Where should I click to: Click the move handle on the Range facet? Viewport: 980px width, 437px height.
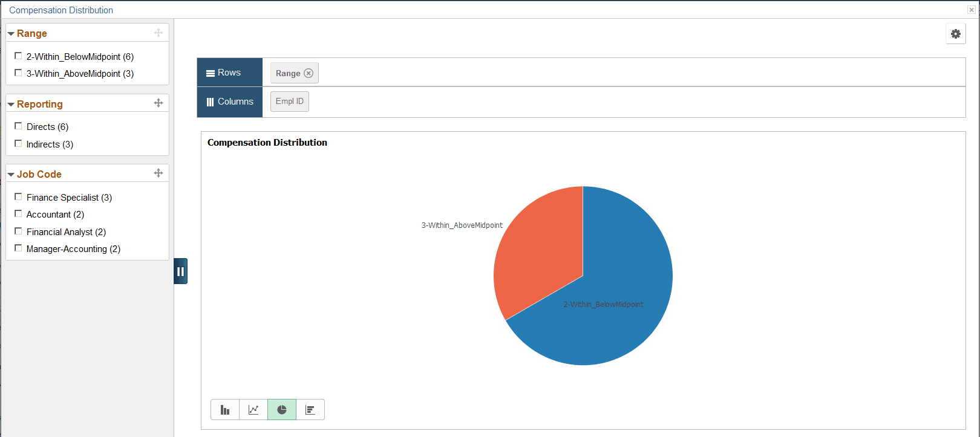pos(158,33)
